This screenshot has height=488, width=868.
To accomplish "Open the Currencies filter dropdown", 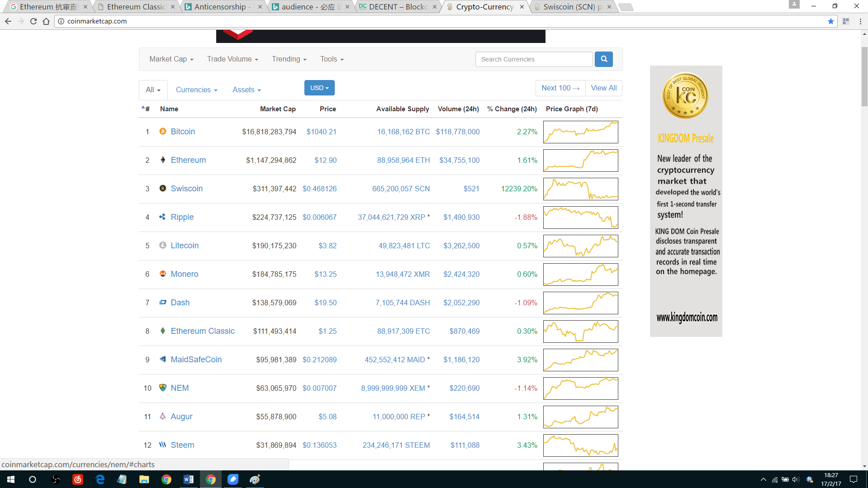I will [x=197, y=90].
